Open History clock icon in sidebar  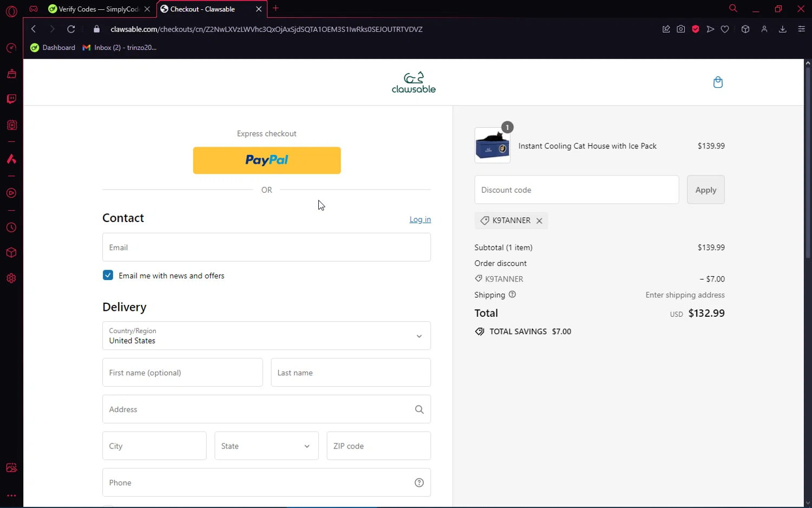(x=11, y=227)
